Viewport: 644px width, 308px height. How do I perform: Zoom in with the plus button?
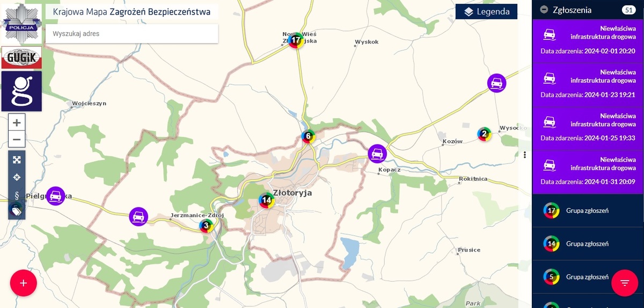pos(17,123)
